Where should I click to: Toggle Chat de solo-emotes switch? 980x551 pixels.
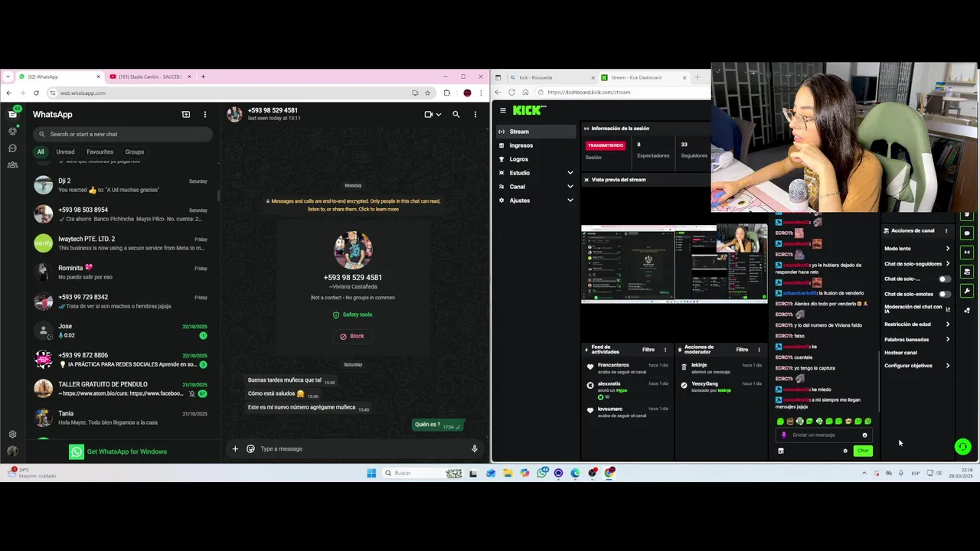945,294
